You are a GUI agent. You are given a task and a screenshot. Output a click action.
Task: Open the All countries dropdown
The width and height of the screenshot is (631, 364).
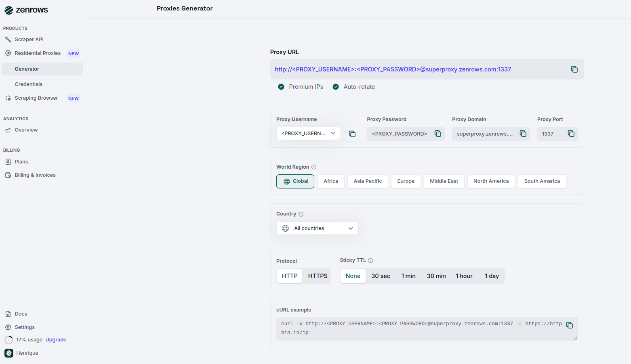click(317, 228)
